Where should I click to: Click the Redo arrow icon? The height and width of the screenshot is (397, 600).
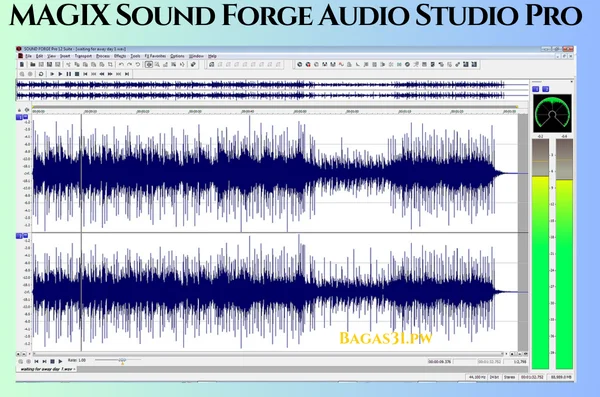click(129, 65)
